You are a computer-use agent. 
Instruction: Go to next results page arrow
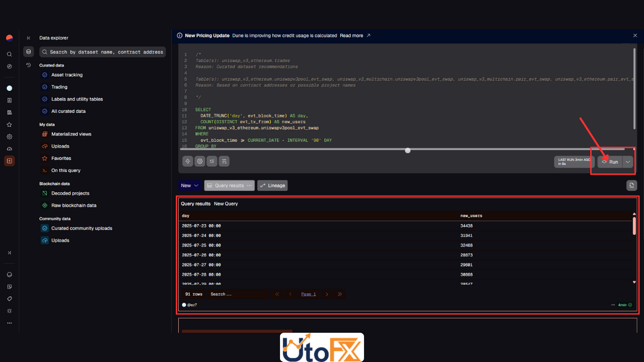(x=327, y=294)
